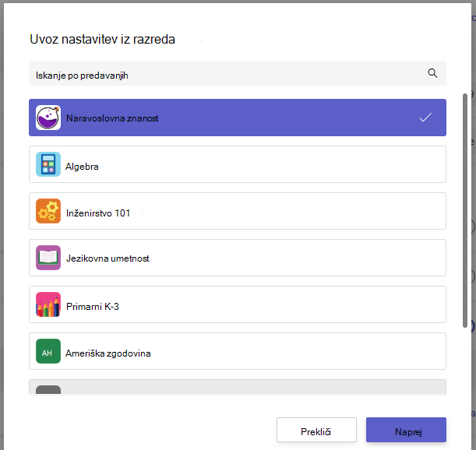Viewport: 476px width, 450px height.
Task: Click the purple flask Naravoslovna znanost icon
Action: (x=48, y=118)
